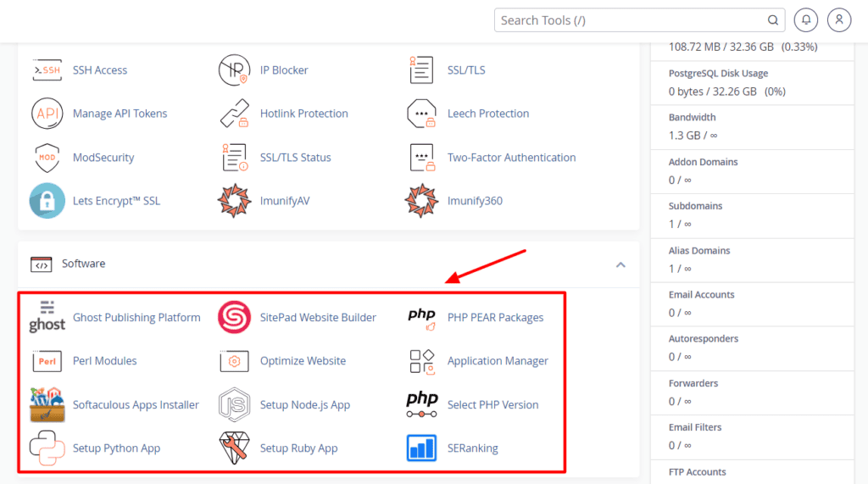Open Application Manager link
This screenshot has width=868, height=484.
click(498, 361)
